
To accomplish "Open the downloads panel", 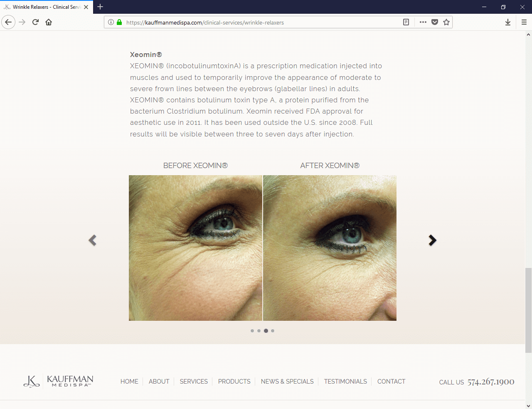I will pos(508,22).
